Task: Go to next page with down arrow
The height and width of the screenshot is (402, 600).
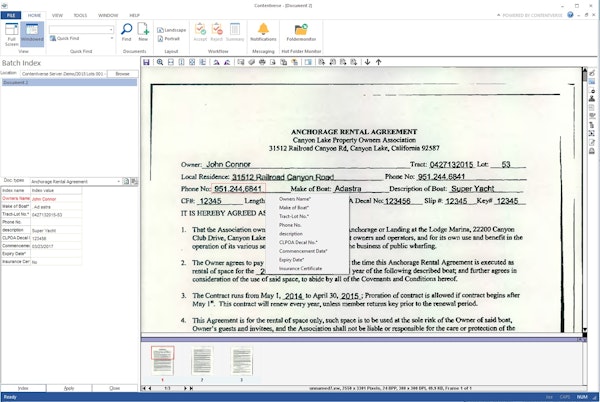Action: click(x=367, y=62)
